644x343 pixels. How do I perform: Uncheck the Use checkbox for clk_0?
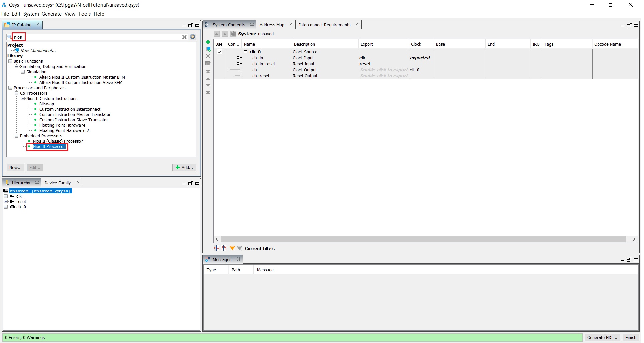click(x=220, y=52)
